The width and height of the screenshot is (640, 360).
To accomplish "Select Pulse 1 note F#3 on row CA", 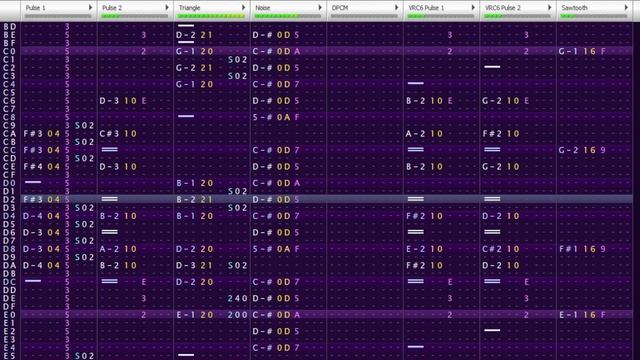I will pyautogui.click(x=33, y=134).
